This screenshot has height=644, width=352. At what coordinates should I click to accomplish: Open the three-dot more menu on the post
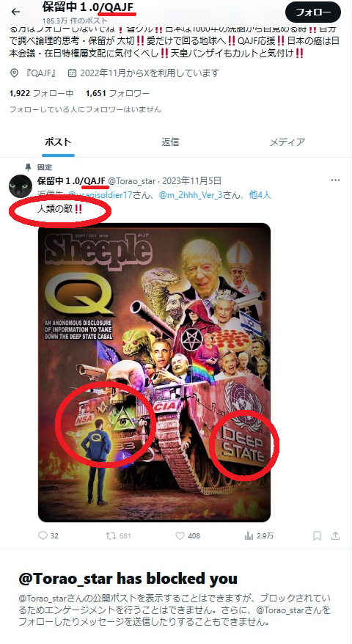click(x=336, y=180)
